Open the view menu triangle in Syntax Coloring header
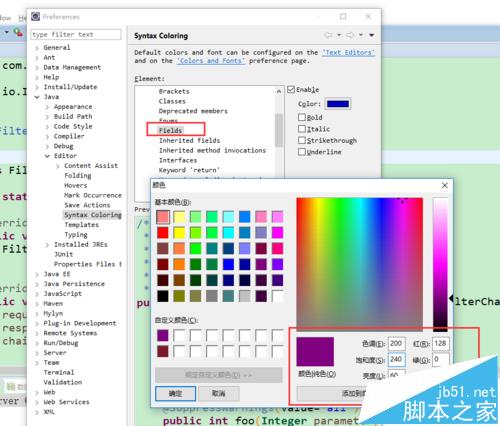The image size is (500, 426). 371,35
